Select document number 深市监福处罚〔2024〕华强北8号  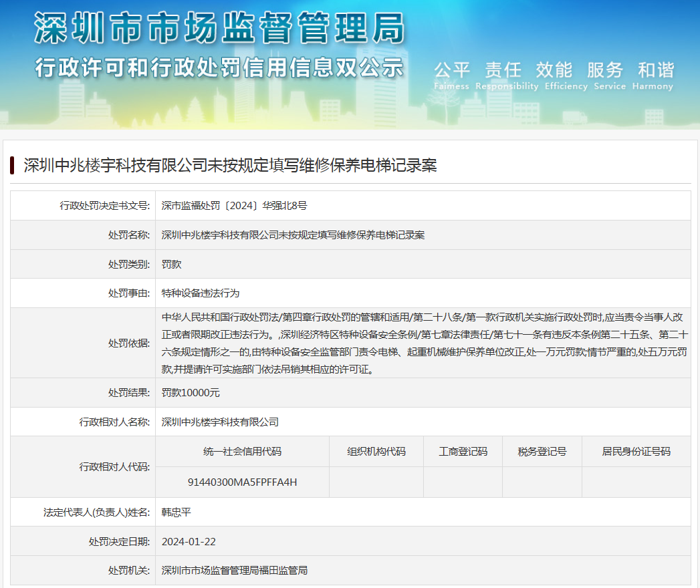[x=235, y=206]
